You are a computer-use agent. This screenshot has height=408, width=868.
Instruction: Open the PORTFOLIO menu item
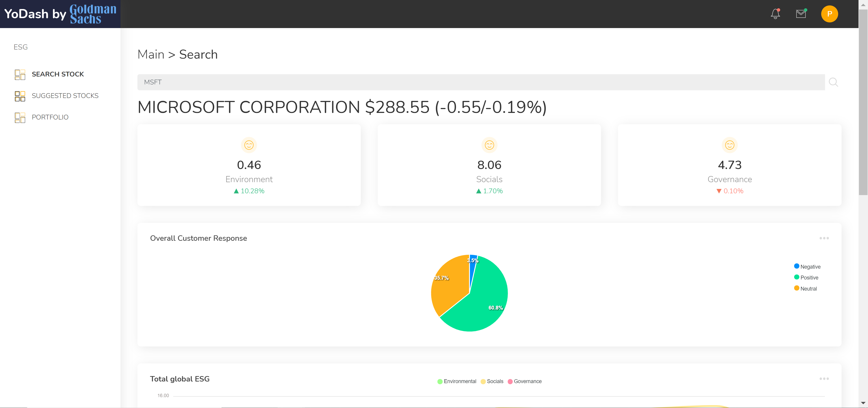[50, 117]
